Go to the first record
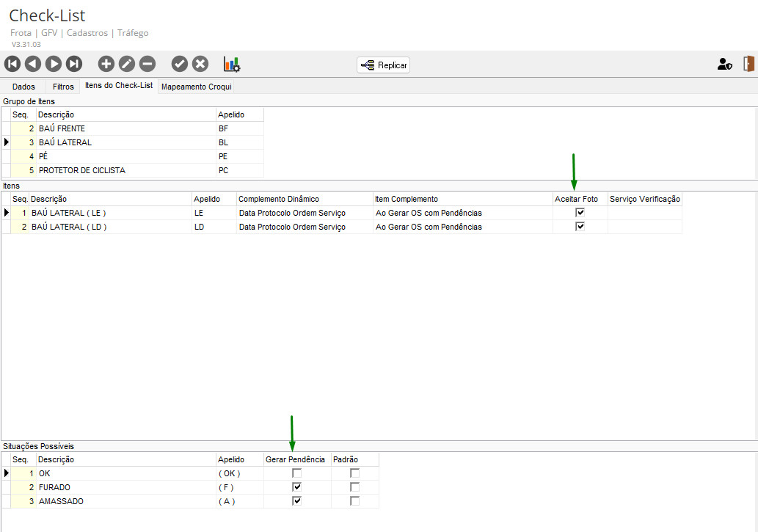 pos(12,64)
